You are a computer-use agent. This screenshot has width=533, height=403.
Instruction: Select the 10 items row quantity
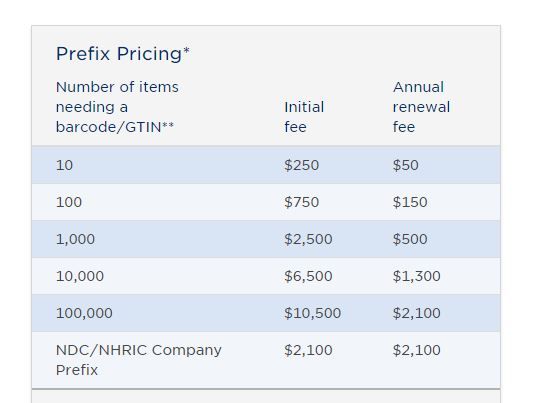(x=64, y=165)
